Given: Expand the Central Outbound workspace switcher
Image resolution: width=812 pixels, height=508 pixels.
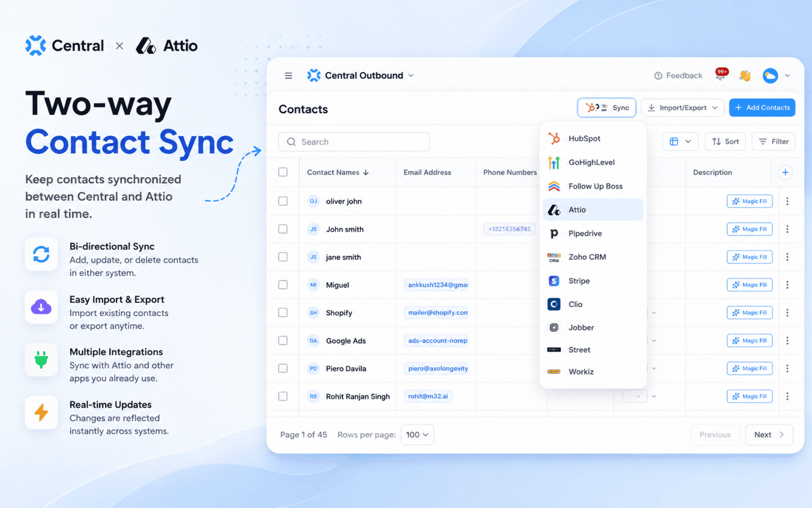Looking at the screenshot, I should tap(411, 76).
